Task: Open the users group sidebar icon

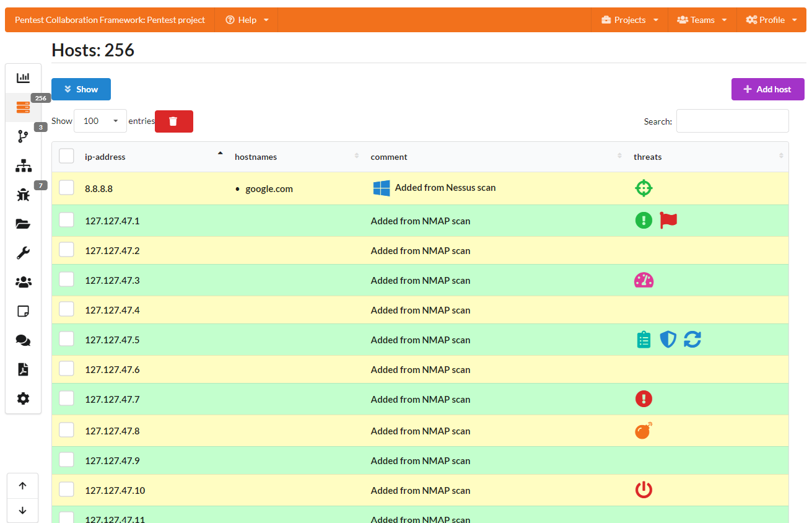Action: [23, 282]
